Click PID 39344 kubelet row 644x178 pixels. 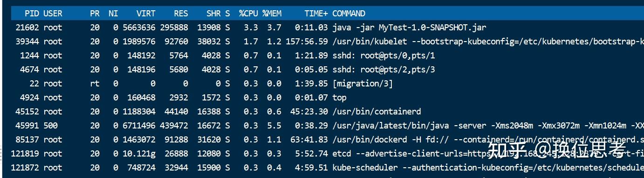click(x=327, y=42)
